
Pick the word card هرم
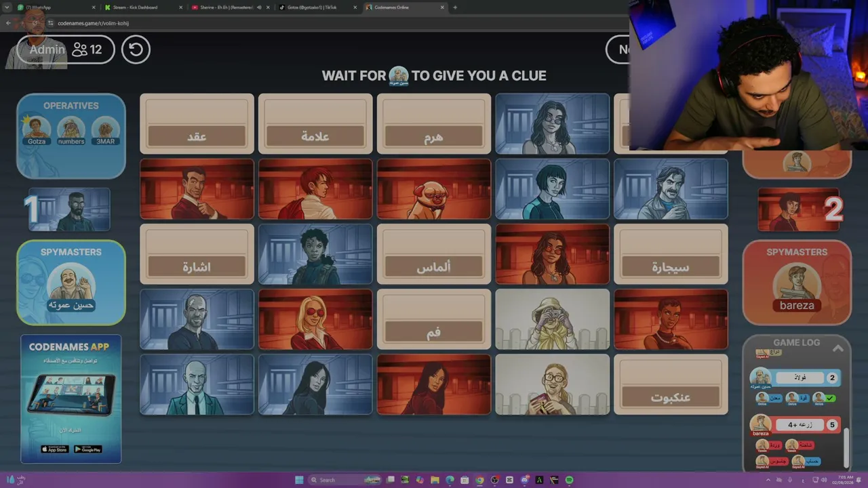[x=433, y=123]
